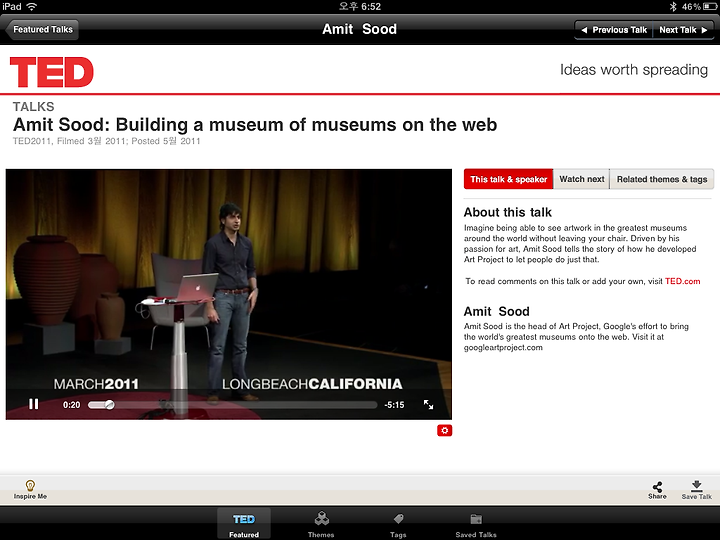Tap the TED logo
This screenshot has width=720, height=540.
coord(51,72)
